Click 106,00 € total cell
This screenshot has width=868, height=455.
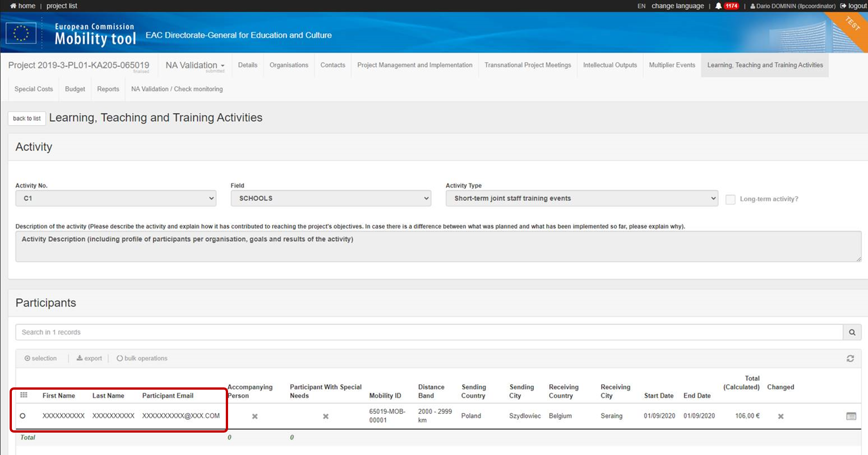(x=747, y=416)
